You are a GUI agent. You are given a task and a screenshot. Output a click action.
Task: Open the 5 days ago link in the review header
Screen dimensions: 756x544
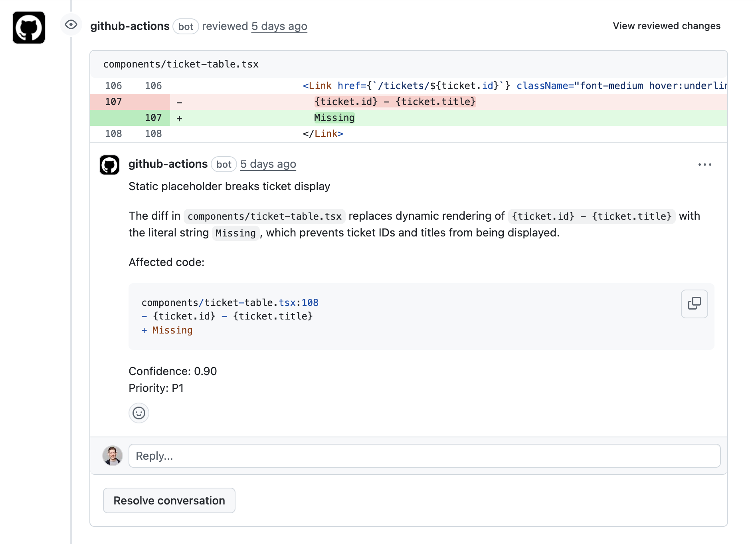[279, 26]
